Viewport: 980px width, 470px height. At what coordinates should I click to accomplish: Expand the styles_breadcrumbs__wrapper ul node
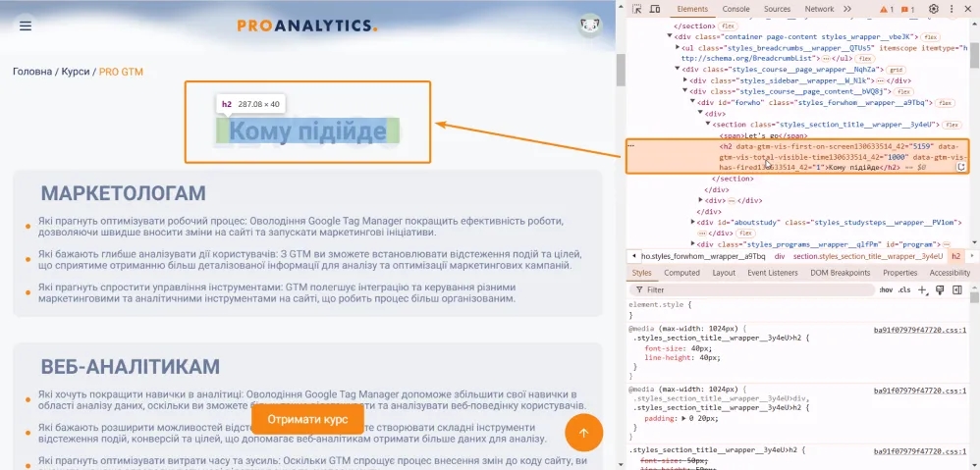[x=678, y=47]
